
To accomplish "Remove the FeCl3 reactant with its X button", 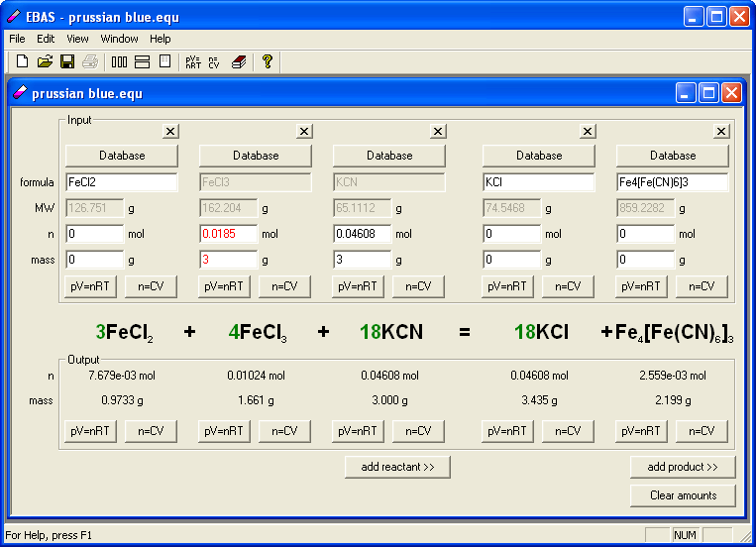I will coord(304,131).
